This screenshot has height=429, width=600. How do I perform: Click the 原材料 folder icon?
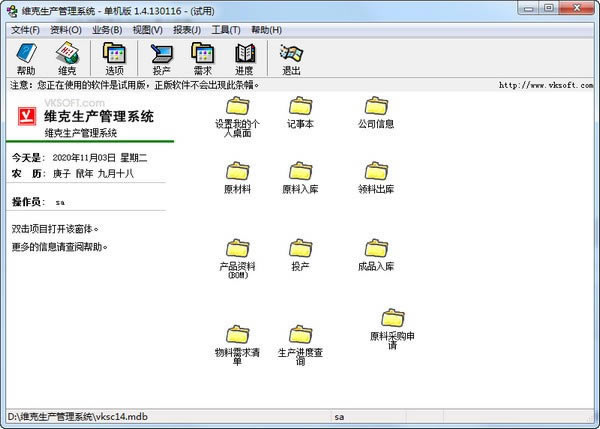tap(237, 171)
